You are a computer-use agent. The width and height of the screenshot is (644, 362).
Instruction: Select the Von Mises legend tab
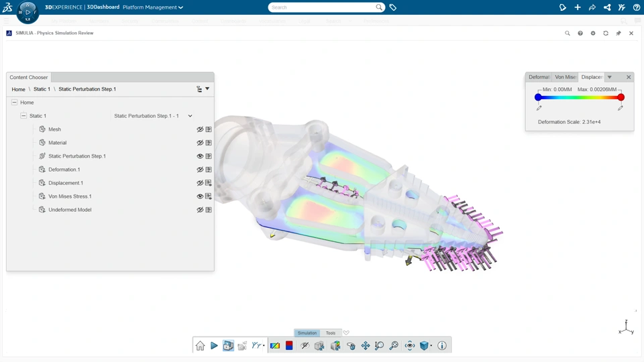[x=565, y=77]
